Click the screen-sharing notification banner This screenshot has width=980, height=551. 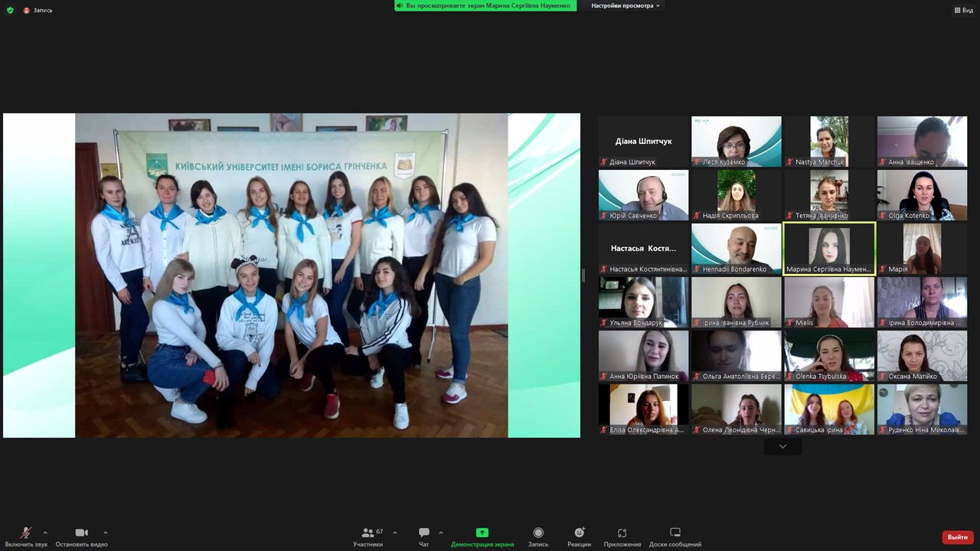tap(485, 5)
